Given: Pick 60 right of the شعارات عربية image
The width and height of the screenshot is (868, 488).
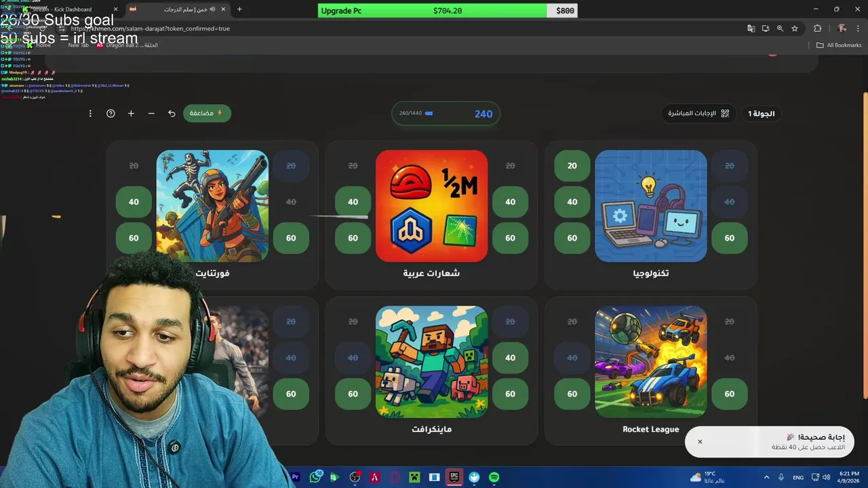Looking at the screenshot, I should 510,238.
